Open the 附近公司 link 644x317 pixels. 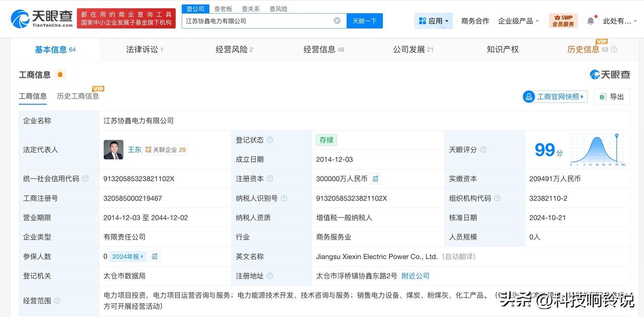[x=416, y=276]
